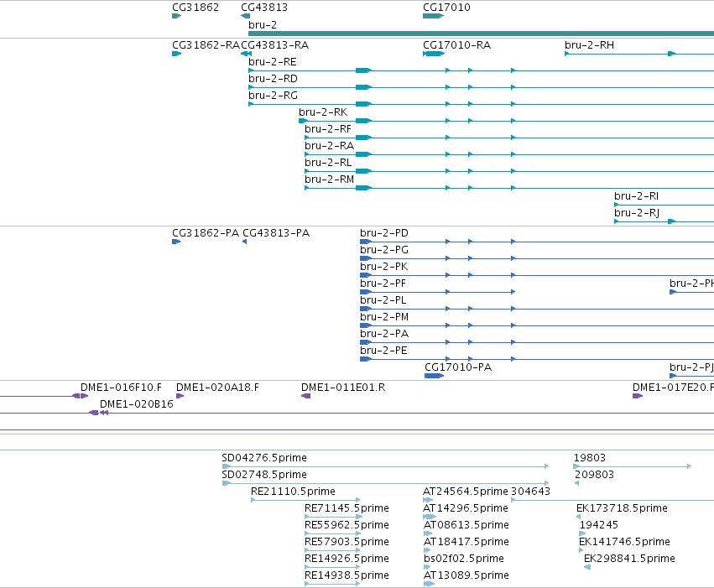Click the bru-2-RI transcript label

[x=636, y=196]
